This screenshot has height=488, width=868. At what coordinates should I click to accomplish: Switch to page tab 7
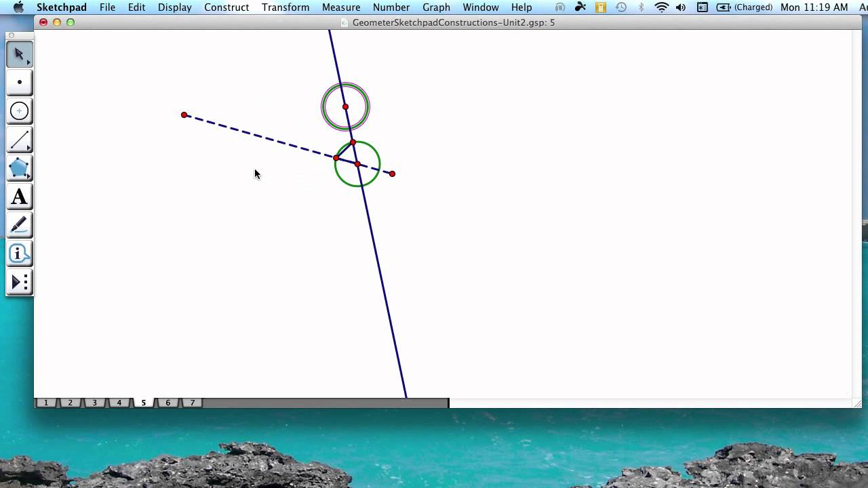click(192, 403)
